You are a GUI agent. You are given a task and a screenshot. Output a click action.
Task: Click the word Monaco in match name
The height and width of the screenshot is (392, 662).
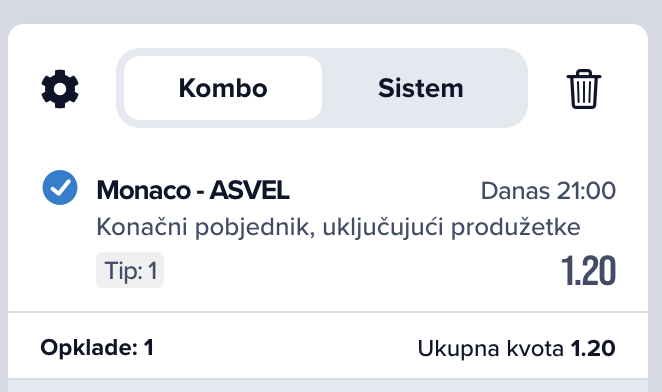(x=144, y=190)
